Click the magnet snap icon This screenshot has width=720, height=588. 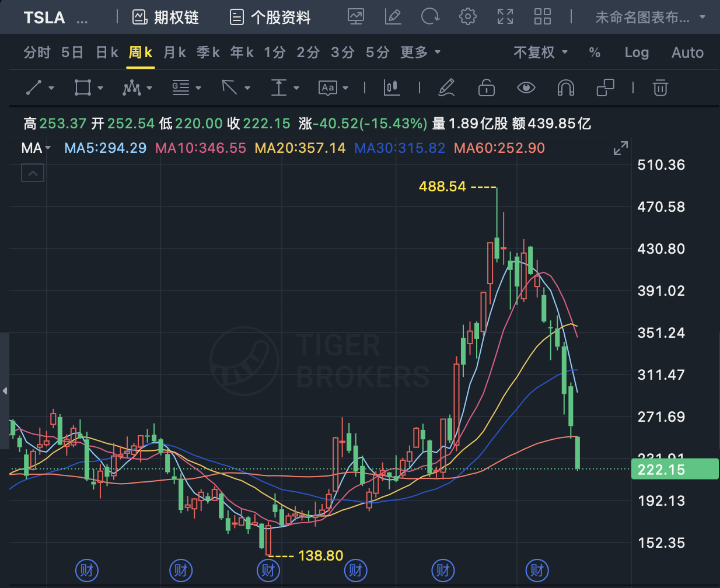[x=565, y=88]
